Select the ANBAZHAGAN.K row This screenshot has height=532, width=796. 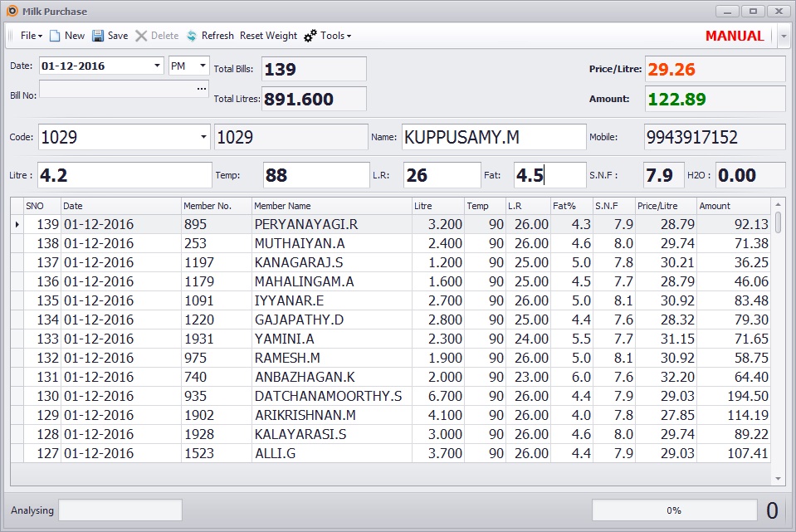[390, 377]
